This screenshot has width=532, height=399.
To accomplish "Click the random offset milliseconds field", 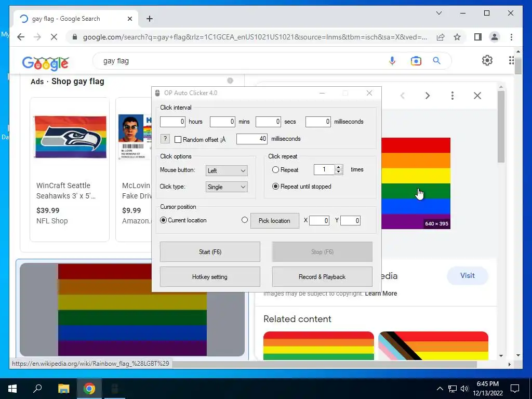I will coord(252,139).
